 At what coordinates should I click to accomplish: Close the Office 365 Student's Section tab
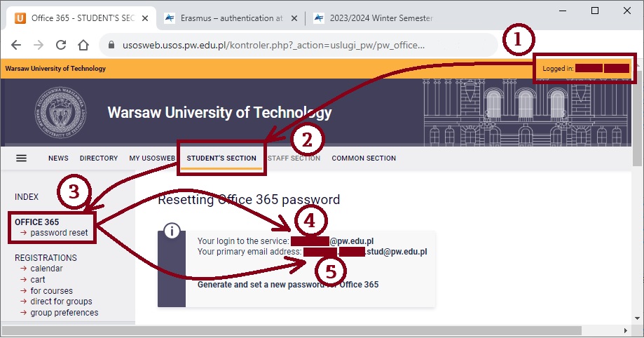tap(145, 18)
